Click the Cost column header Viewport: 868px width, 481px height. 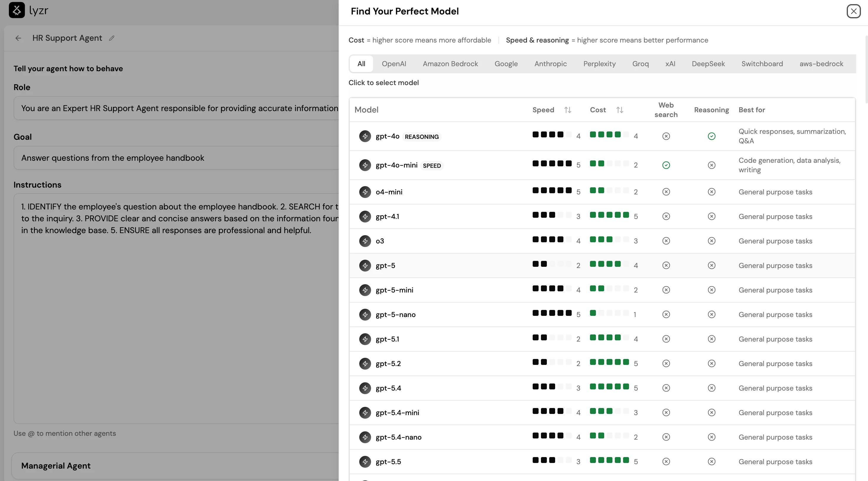point(597,110)
